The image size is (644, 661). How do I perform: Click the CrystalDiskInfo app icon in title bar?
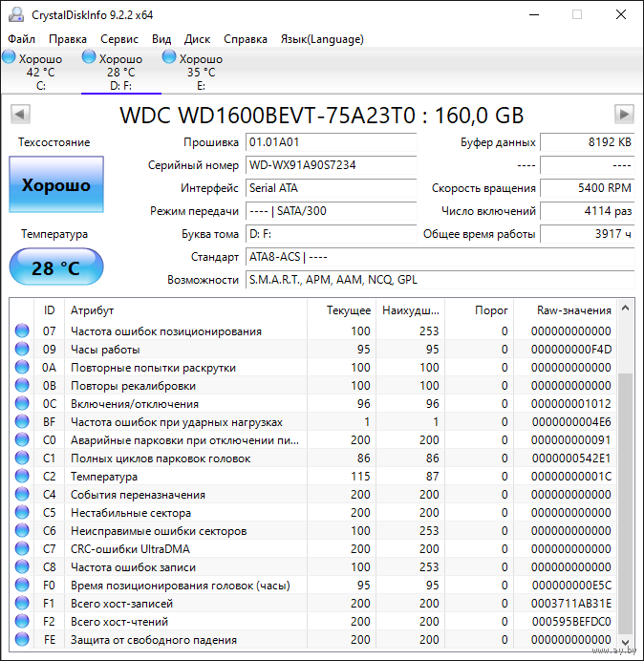point(16,14)
